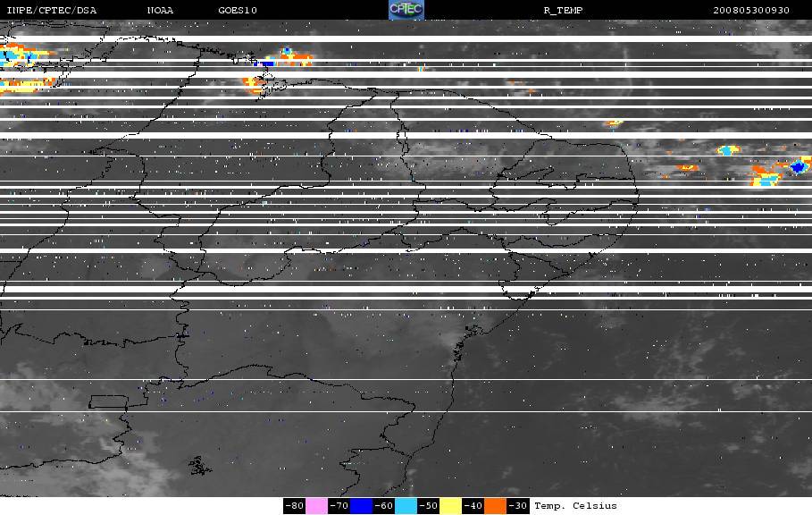Pick the orange legend swatch after -40
This screenshot has width=812, height=515.
click(x=495, y=506)
